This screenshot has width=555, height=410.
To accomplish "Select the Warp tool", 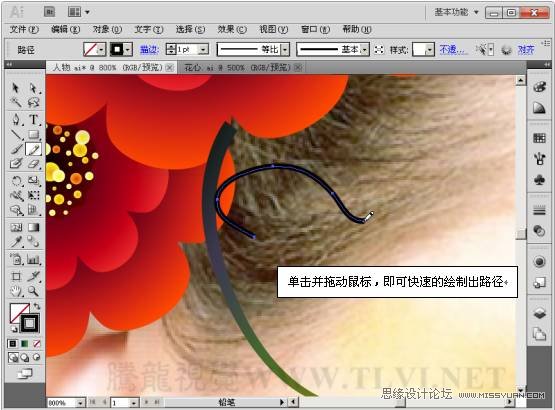I will [x=16, y=195].
